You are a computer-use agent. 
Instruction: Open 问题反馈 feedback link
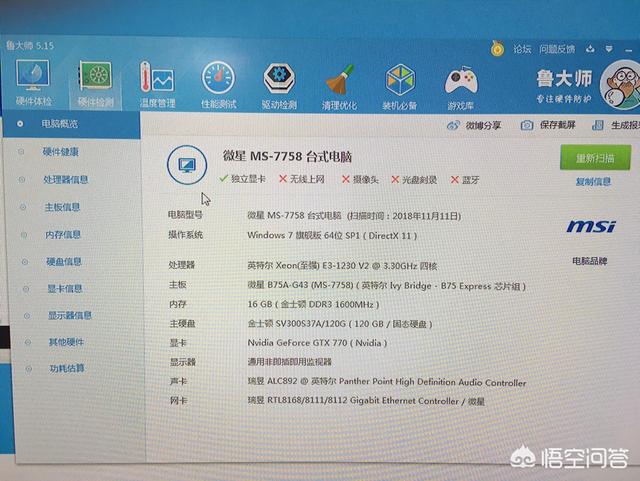(557, 49)
